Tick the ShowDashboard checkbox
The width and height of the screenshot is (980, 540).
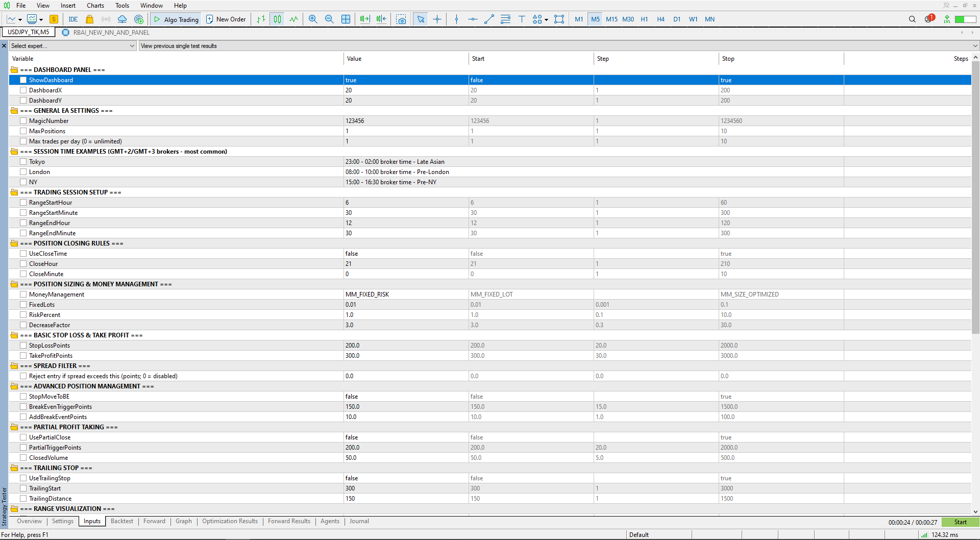coord(23,80)
